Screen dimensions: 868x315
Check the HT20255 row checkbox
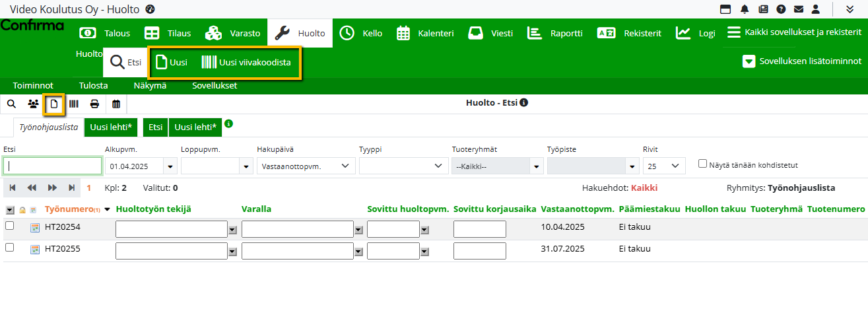click(9, 248)
